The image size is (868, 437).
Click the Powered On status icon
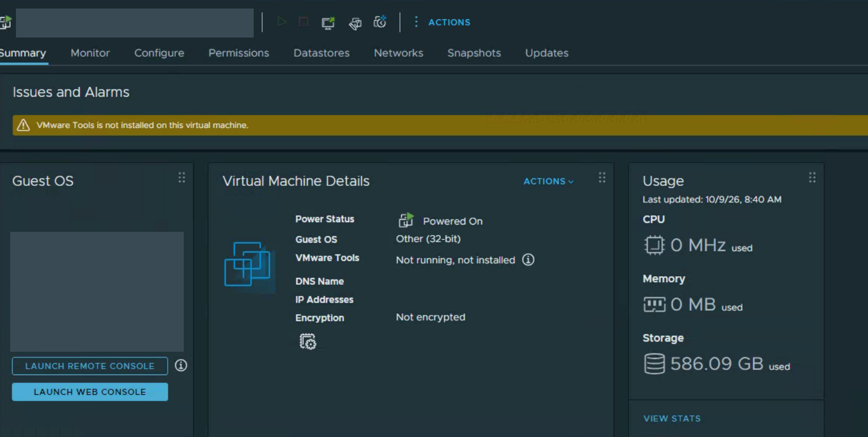coord(406,220)
